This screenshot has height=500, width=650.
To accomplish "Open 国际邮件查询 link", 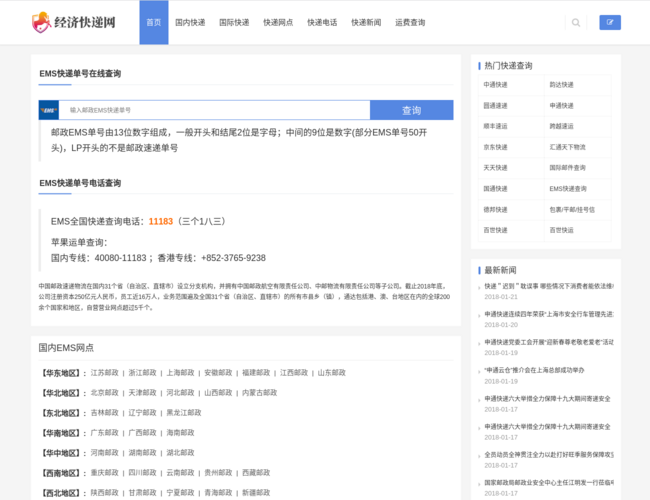I will (x=568, y=168).
